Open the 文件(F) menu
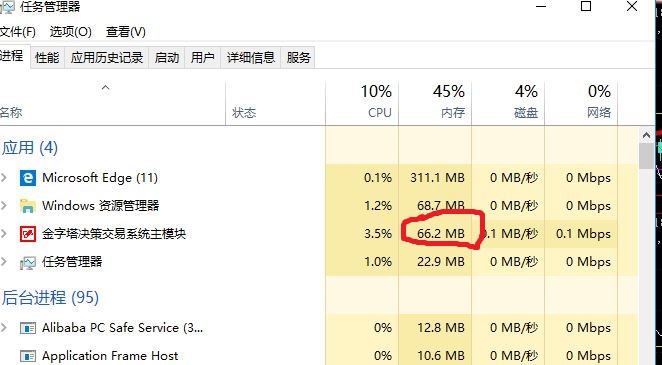 coord(17,32)
